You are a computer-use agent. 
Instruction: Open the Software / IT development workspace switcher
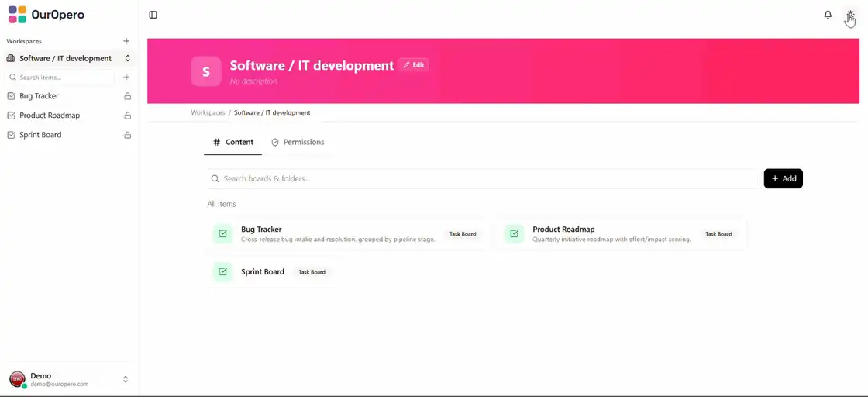click(x=69, y=58)
